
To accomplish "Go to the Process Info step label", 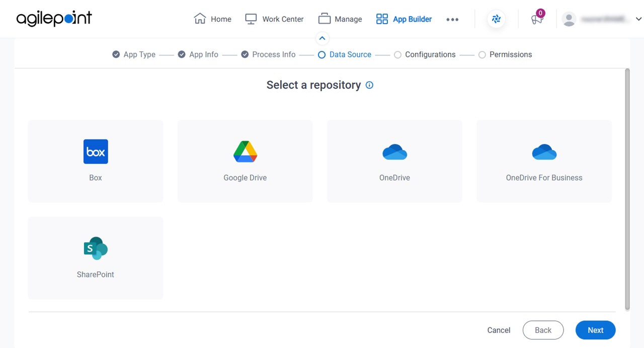I will [274, 54].
